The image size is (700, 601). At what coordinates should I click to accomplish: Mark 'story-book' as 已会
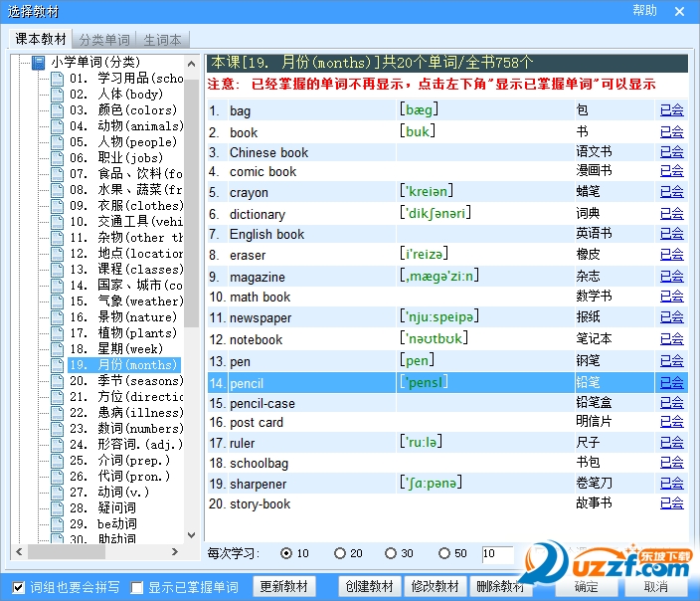672,503
